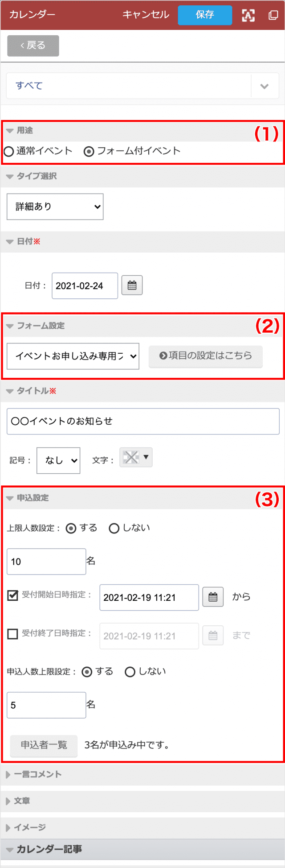
Task: Expand the 一言コメント section
Action: pyautogui.click(x=34, y=775)
